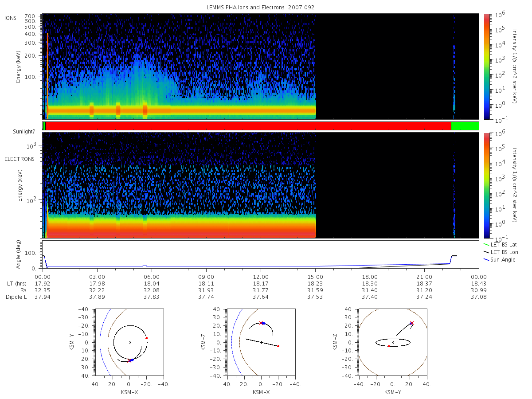The width and height of the screenshot is (532, 399).
Task: Click the 06:00 time tick label
Action: [152, 277]
